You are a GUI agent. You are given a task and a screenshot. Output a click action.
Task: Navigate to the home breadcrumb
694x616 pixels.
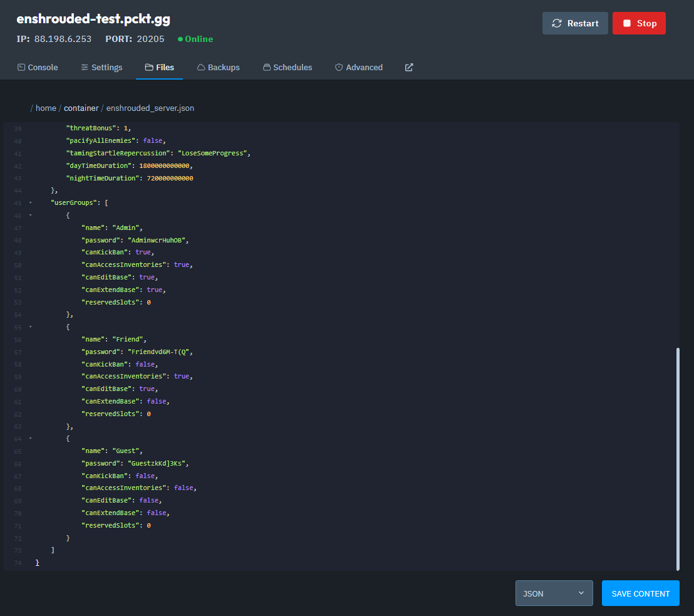click(46, 108)
